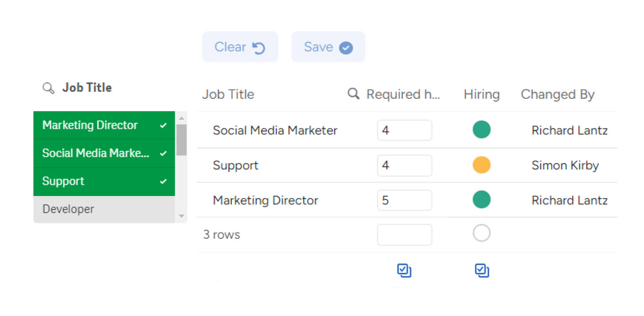Viewport: 644px width, 316px height.
Task: Uncheck Support in the Job Title list
Action: (104, 181)
